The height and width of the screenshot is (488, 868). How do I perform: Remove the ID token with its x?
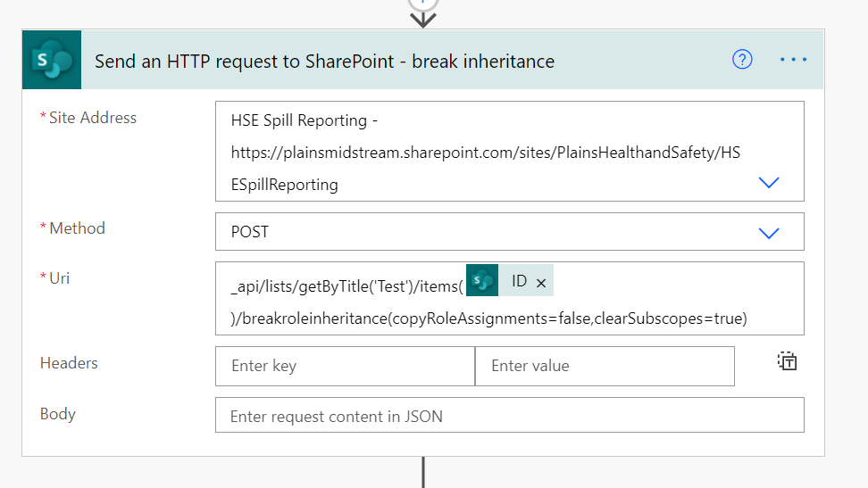(x=540, y=282)
